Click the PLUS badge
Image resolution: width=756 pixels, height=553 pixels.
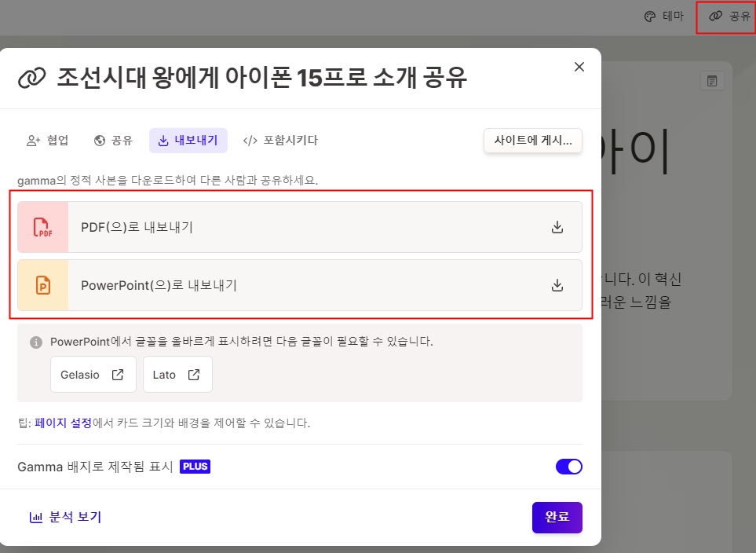coord(195,467)
